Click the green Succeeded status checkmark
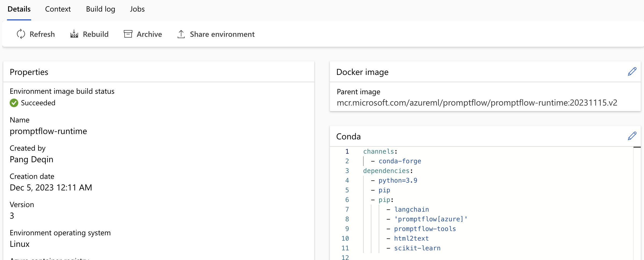644x260 pixels. click(x=14, y=103)
